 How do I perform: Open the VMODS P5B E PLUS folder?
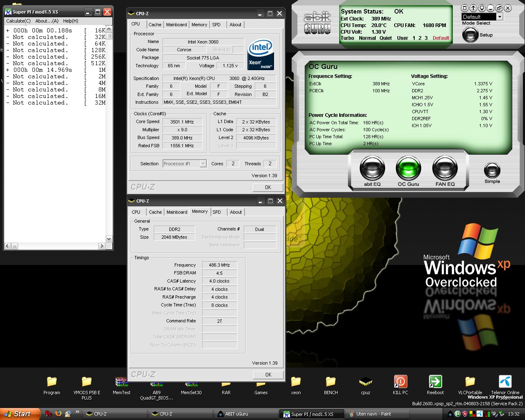pos(87,388)
